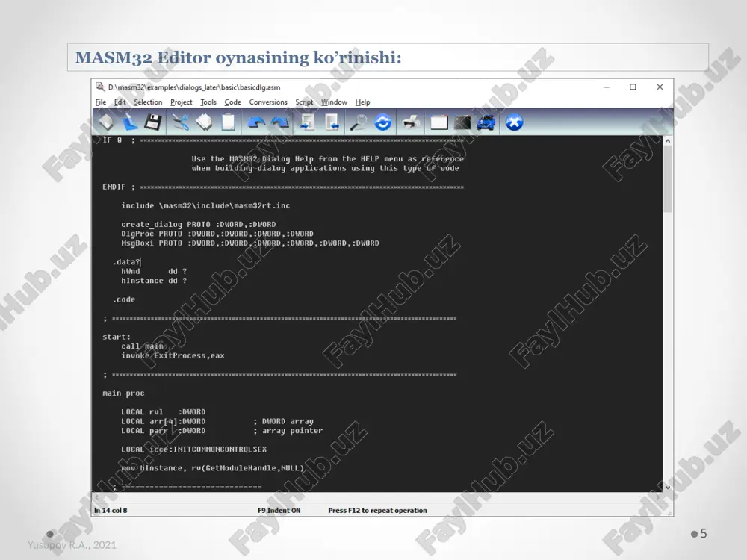Click the slide title 'MASM32 Editor oynasining ko'rinishi:'
This screenshot has height=560, width=747.
pyautogui.click(x=238, y=57)
